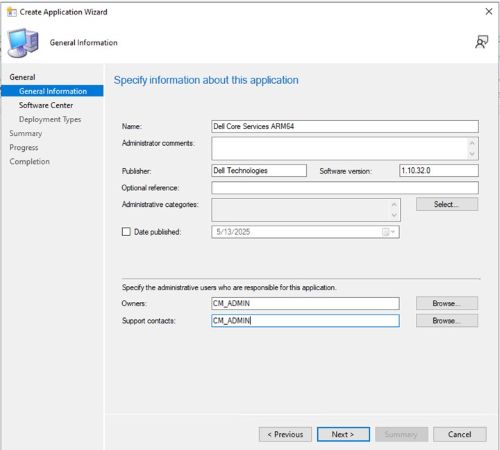
Task: Close the Create Application Wizard window
Action: point(489,12)
